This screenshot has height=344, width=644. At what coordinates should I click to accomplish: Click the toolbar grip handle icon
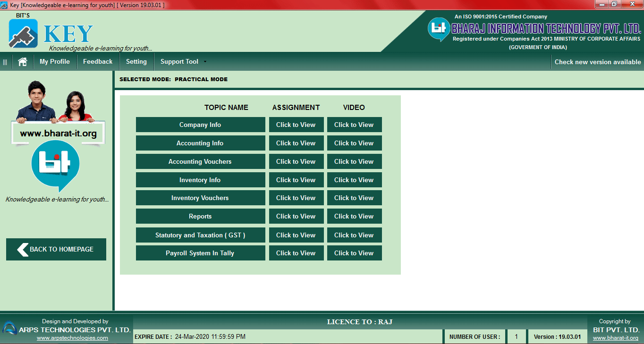[5, 62]
